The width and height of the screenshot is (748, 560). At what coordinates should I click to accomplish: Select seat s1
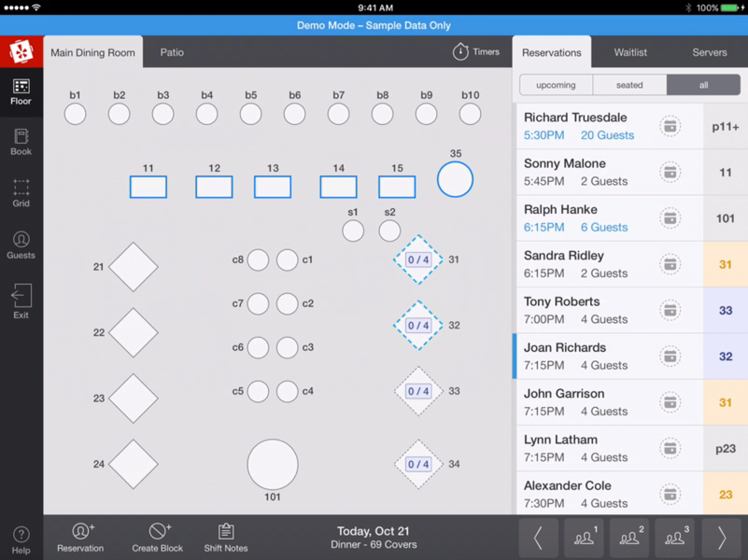(353, 231)
